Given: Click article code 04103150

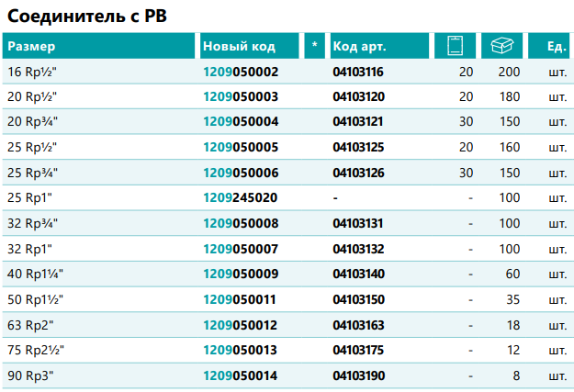Looking at the screenshot, I should point(359,299).
